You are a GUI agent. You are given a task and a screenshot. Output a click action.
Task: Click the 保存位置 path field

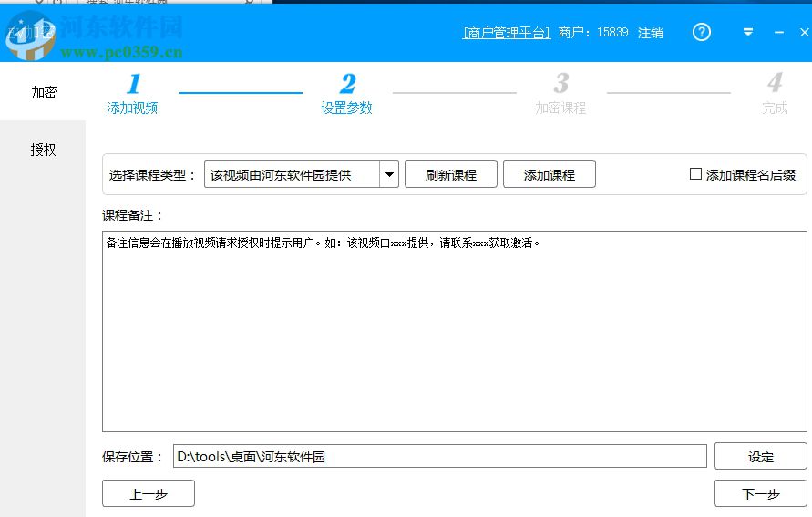click(x=439, y=457)
